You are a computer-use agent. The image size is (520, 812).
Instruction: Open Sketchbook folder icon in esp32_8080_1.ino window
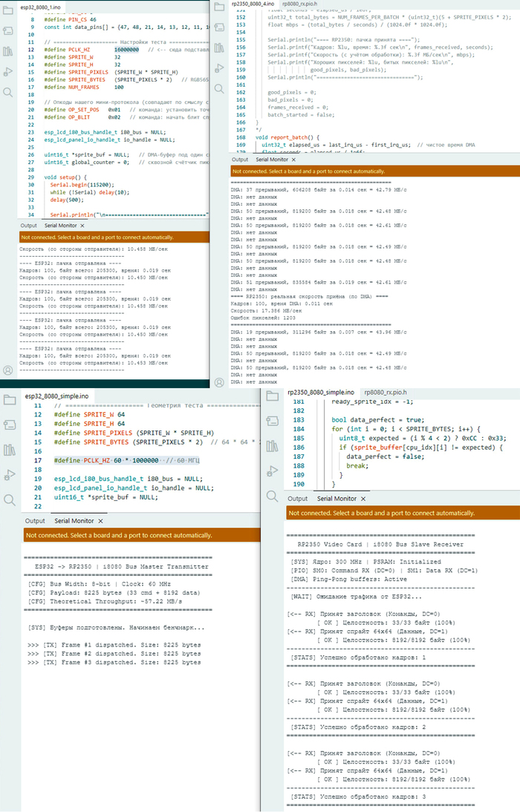7,11
